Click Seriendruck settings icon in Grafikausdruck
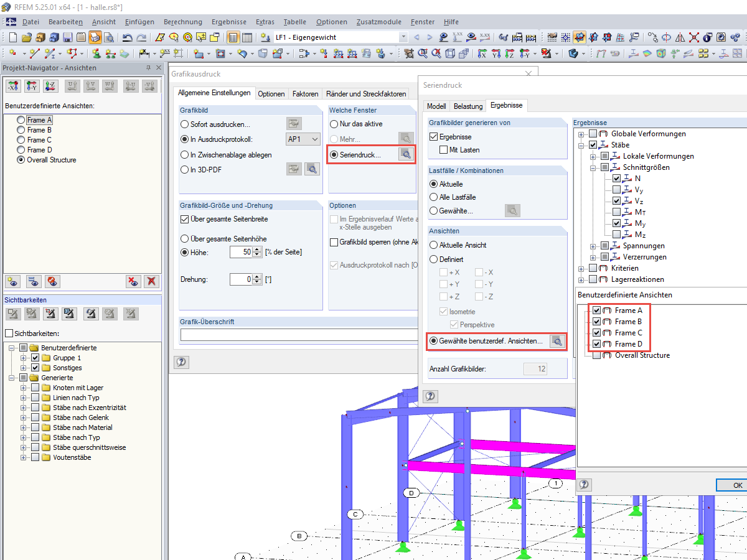Viewport: 747px width, 560px height. pyautogui.click(x=405, y=154)
